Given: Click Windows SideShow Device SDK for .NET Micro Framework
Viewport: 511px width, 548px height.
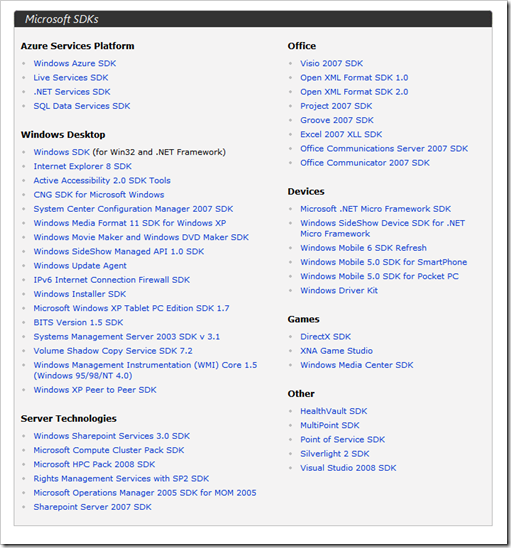Looking at the screenshot, I should point(383,228).
